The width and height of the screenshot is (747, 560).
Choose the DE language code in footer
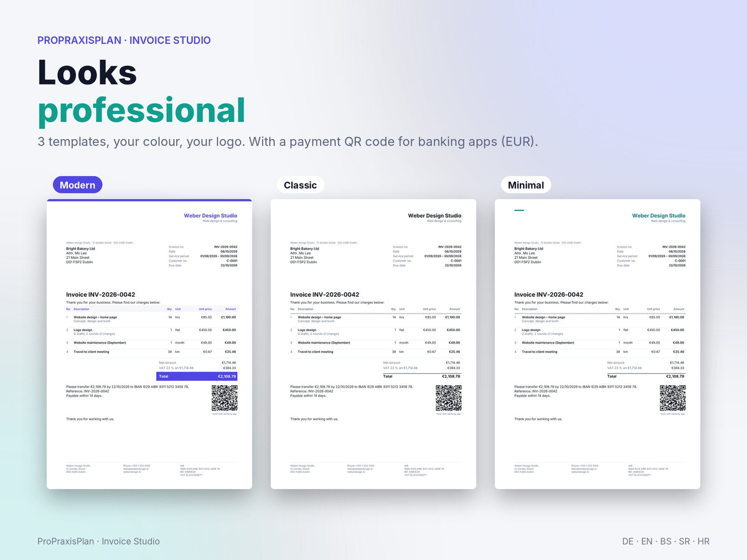click(628, 541)
